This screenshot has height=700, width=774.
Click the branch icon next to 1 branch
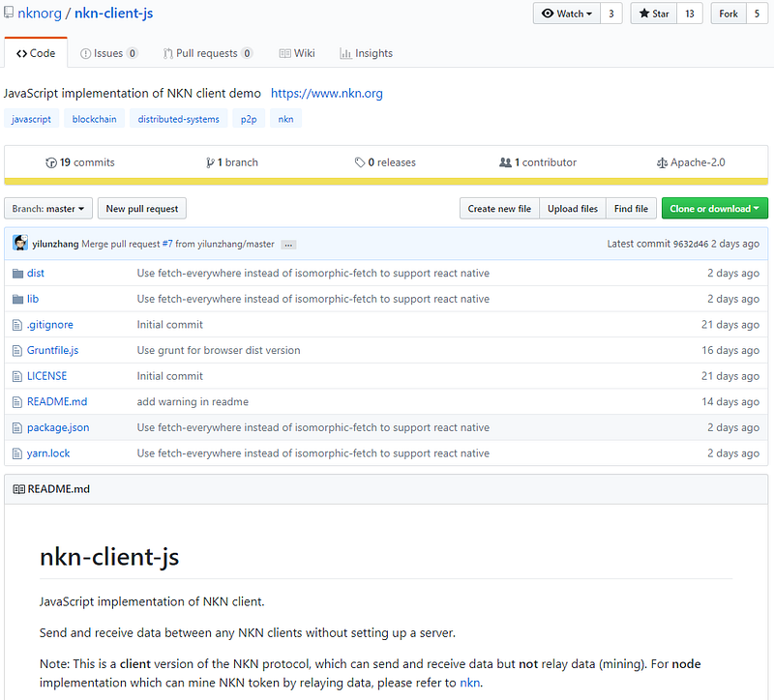210,162
